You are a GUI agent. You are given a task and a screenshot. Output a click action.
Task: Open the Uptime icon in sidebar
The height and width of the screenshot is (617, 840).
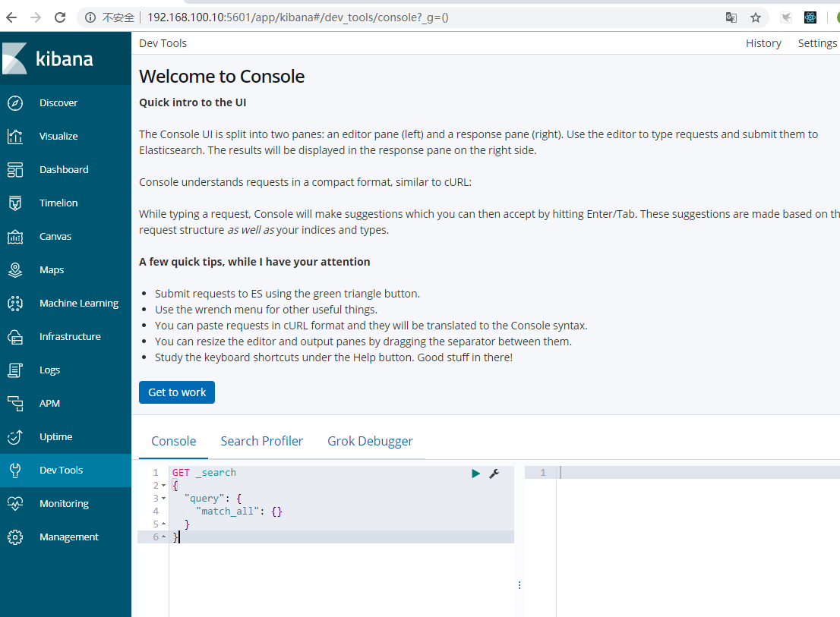click(x=15, y=436)
